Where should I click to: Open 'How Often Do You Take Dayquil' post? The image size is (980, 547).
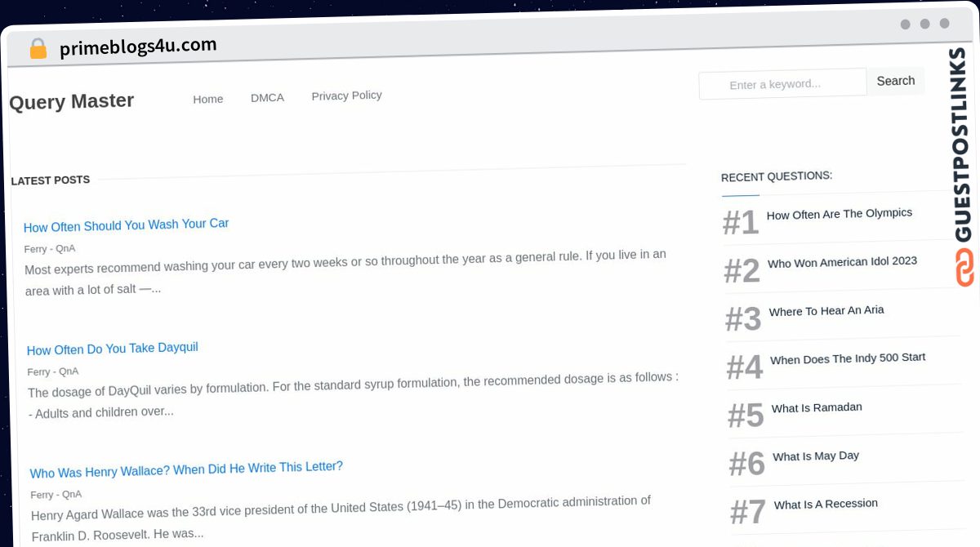[x=113, y=349]
